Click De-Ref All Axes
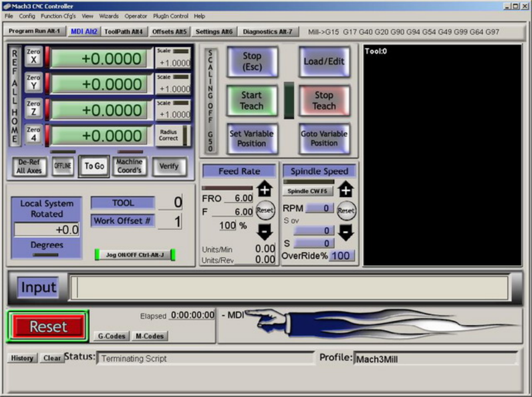 29,166
